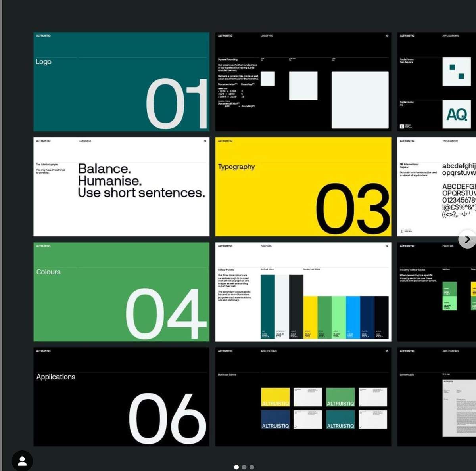
Task: Click the dark navy ALTRUISTIQ business card
Action: pos(275,419)
